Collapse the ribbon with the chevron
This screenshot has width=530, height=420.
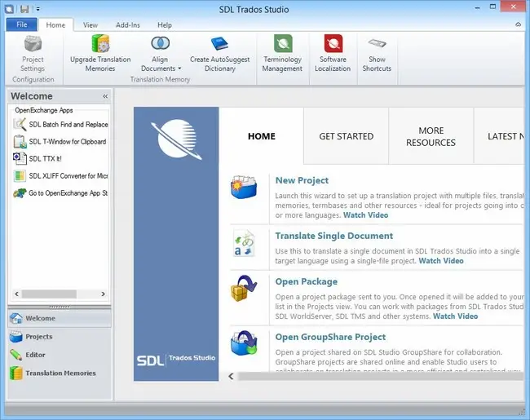(518, 24)
